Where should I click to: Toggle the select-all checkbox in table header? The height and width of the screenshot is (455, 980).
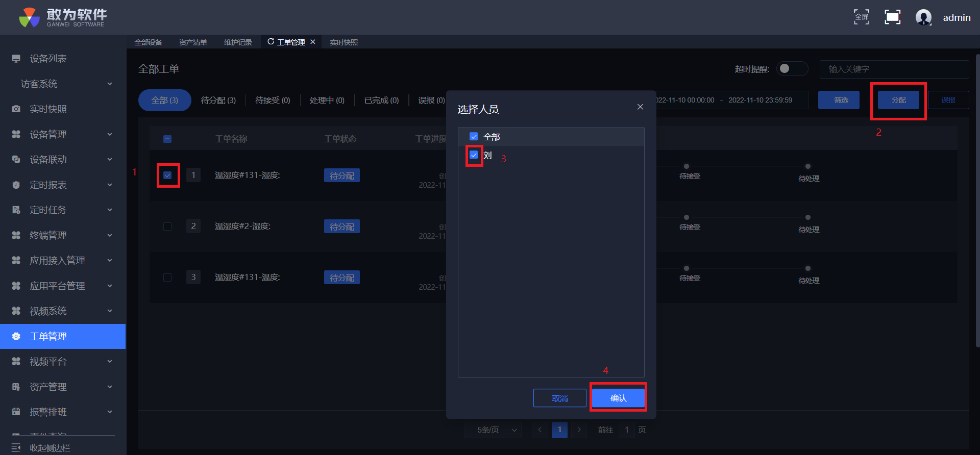pyautogui.click(x=167, y=139)
